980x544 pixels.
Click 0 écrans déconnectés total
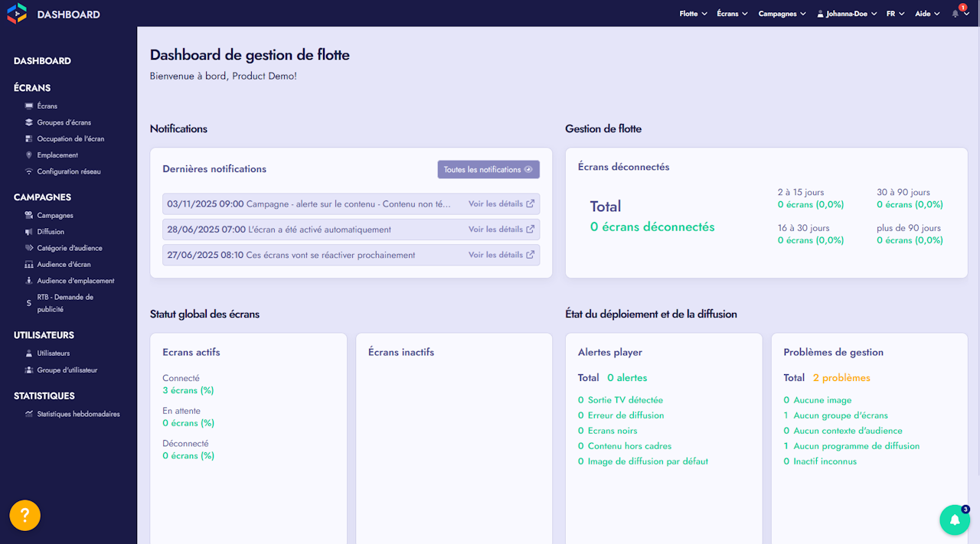coord(652,226)
